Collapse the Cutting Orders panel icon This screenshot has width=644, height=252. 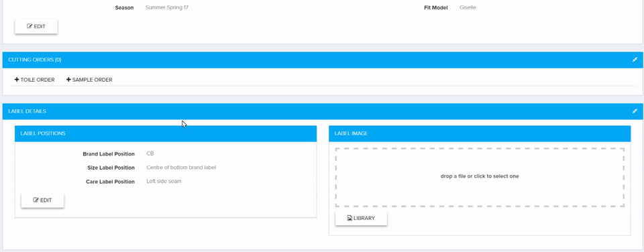click(635, 60)
